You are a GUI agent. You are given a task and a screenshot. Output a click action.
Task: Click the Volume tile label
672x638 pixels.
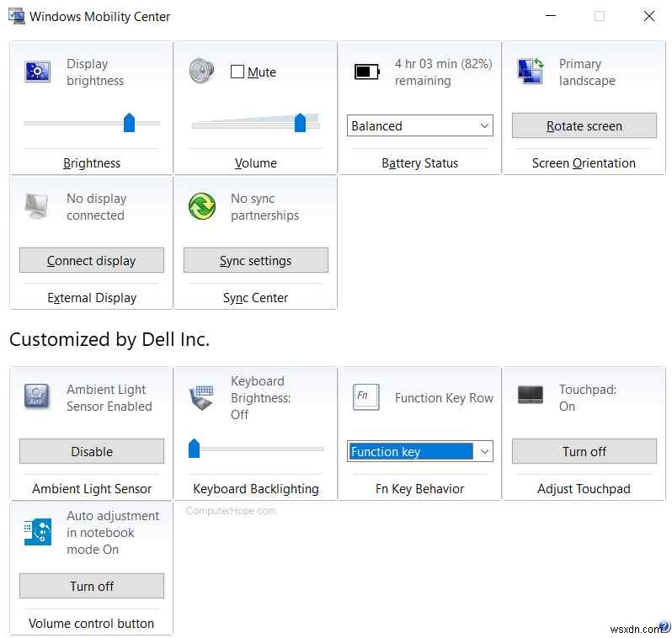(255, 162)
